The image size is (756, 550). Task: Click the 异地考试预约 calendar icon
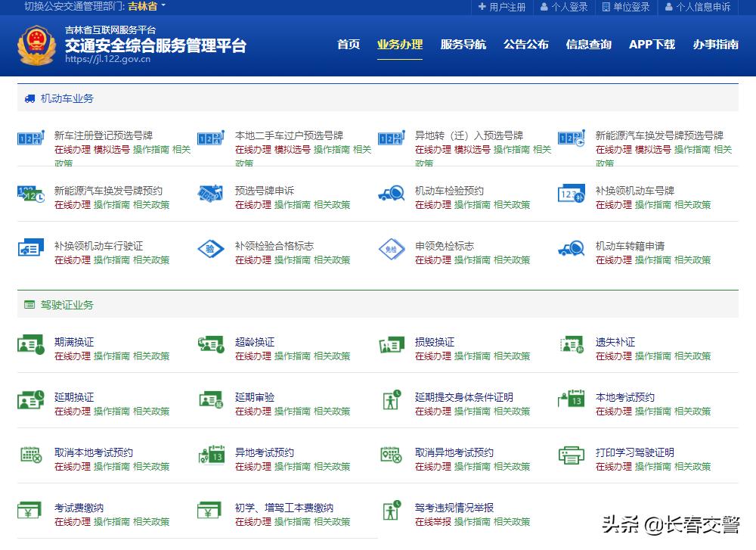(212, 455)
